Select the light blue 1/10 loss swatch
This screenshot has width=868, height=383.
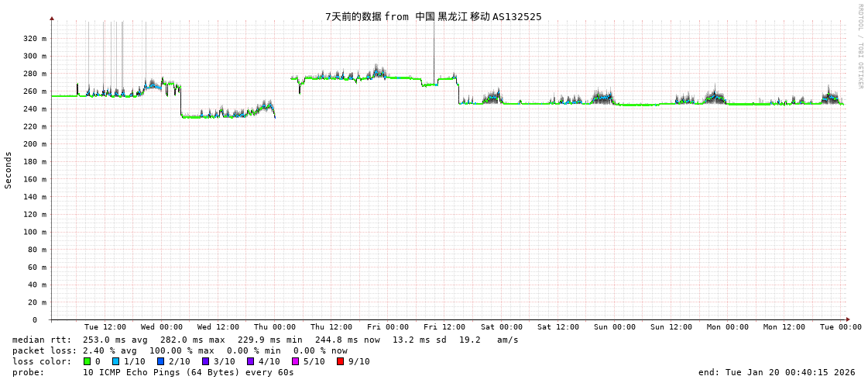(x=116, y=361)
